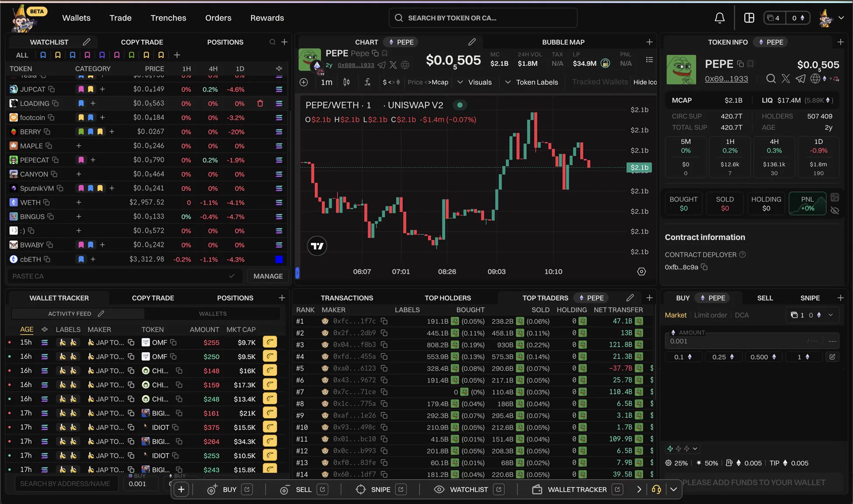
Task: Generate the PNL share image
Action: coord(835,198)
